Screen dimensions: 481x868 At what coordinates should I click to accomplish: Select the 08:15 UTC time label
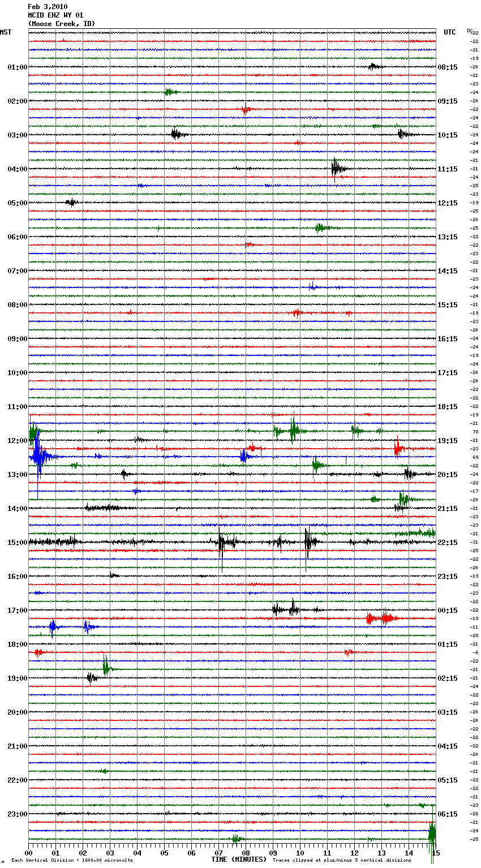(448, 67)
